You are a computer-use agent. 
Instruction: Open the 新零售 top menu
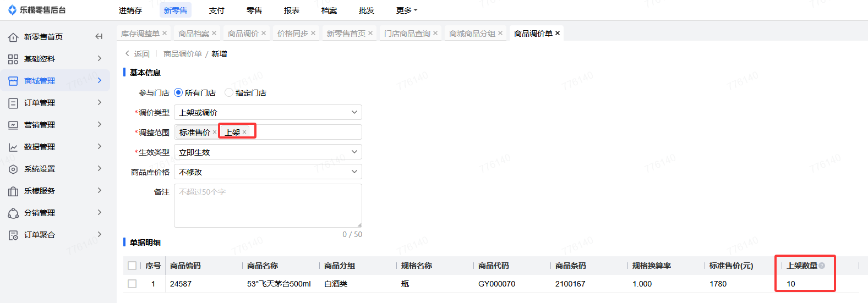point(176,10)
